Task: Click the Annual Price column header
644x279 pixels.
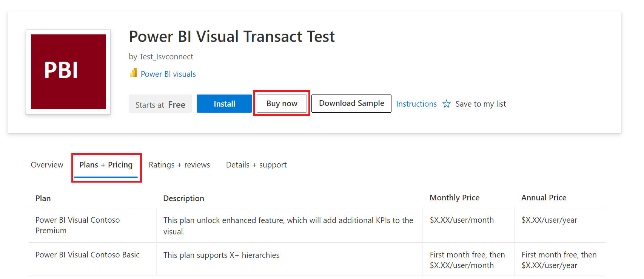Action: point(544,198)
